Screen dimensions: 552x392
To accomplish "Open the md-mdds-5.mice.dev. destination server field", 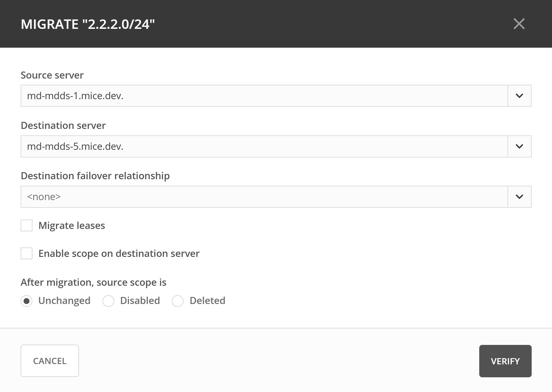I will click(264, 146).
